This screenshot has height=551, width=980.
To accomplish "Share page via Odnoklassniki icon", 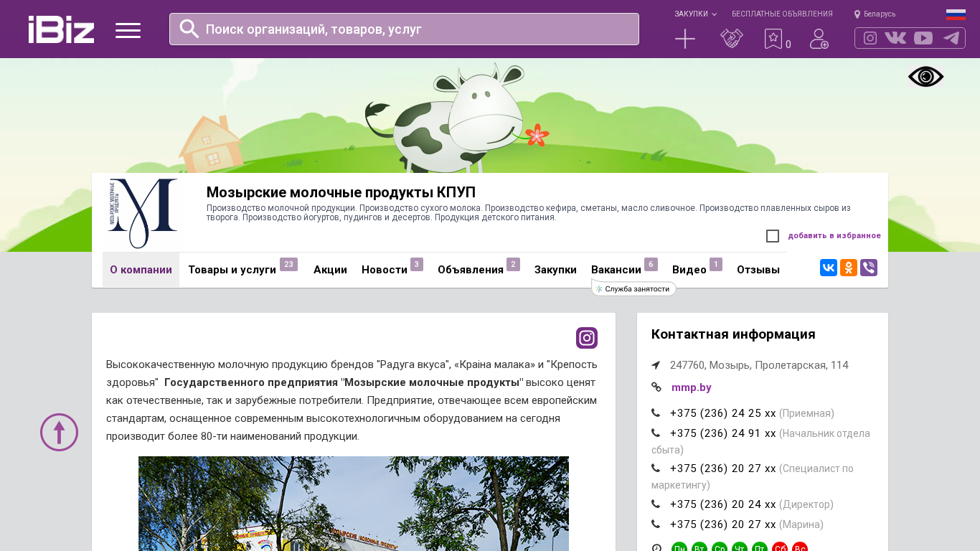I will [x=849, y=268].
